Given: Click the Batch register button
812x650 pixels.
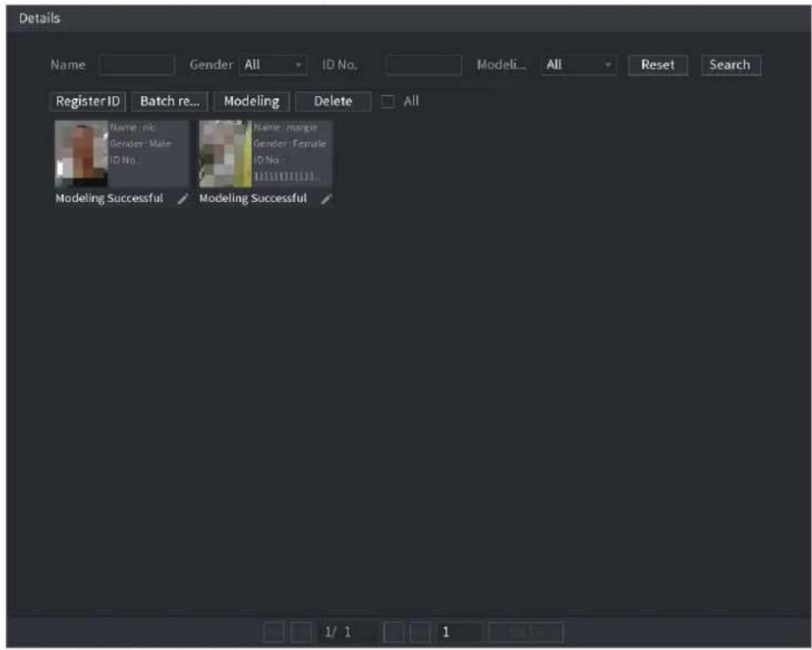Looking at the screenshot, I should coord(169,102).
